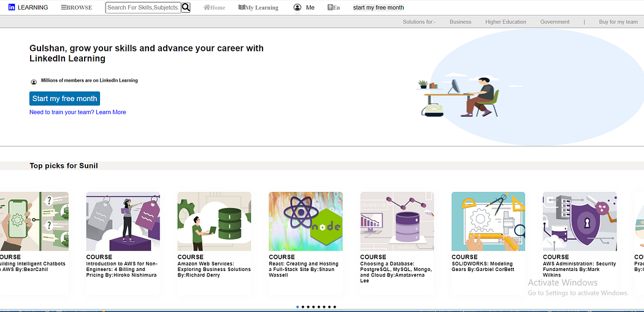Open the En language selector
The height and width of the screenshot is (312, 644).
pyautogui.click(x=334, y=7)
